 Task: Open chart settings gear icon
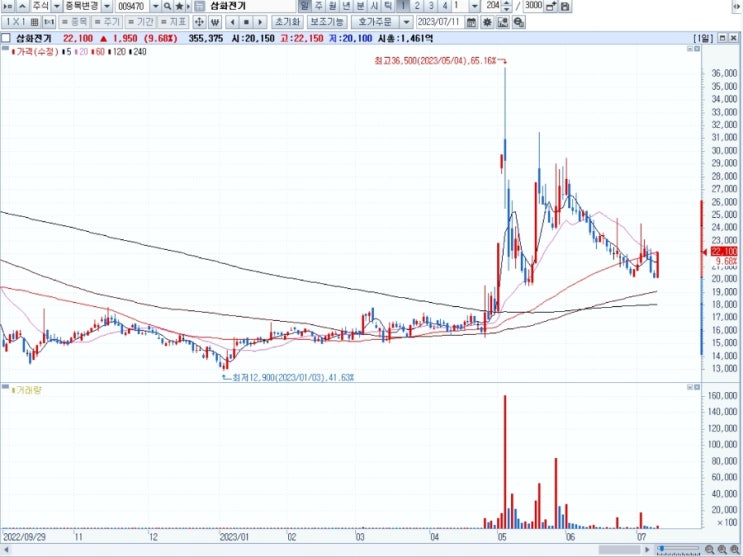coord(487,22)
